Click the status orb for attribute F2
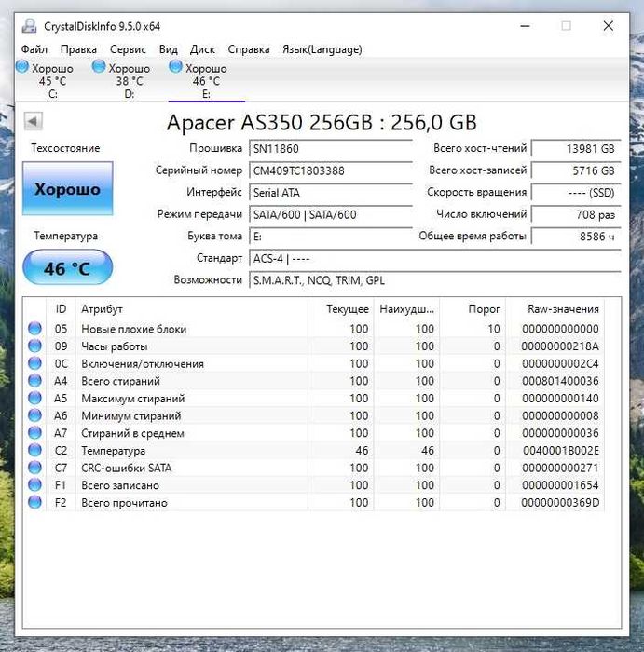644x652 pixels. pos(34,502)
